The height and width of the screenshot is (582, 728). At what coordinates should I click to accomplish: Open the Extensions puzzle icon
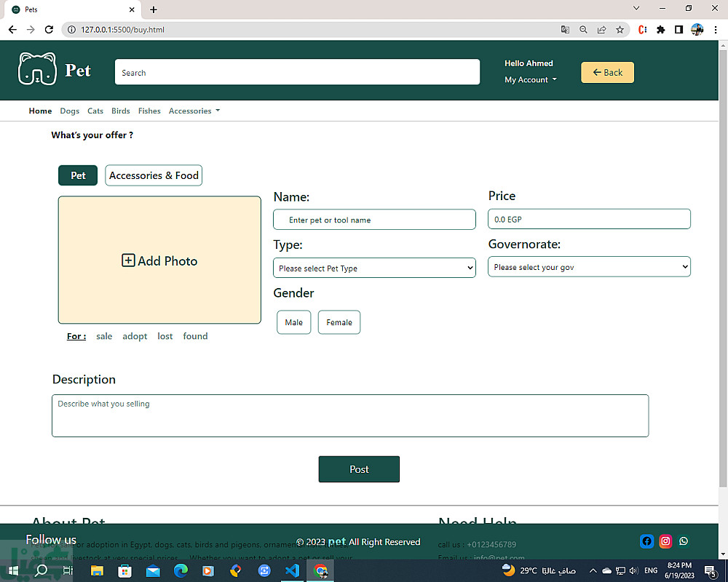click(661, 30)
